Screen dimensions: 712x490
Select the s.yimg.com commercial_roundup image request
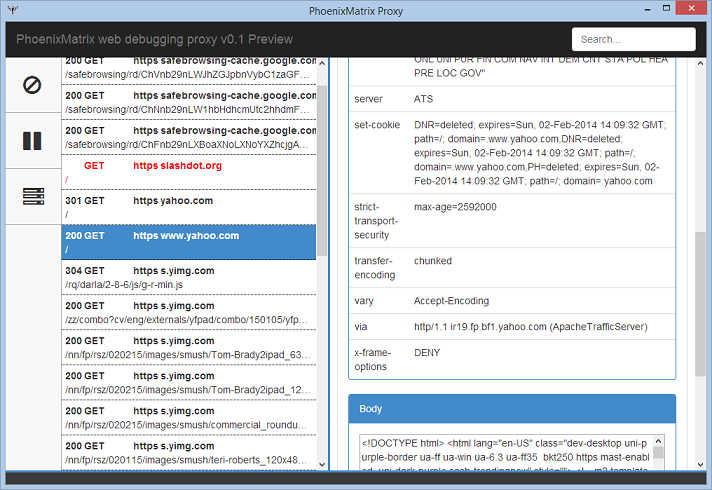click(x=188, y=417)
